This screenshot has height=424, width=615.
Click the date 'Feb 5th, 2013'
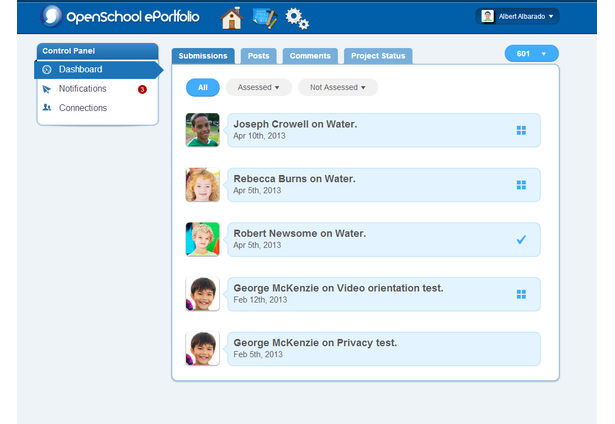coord(258,355)
